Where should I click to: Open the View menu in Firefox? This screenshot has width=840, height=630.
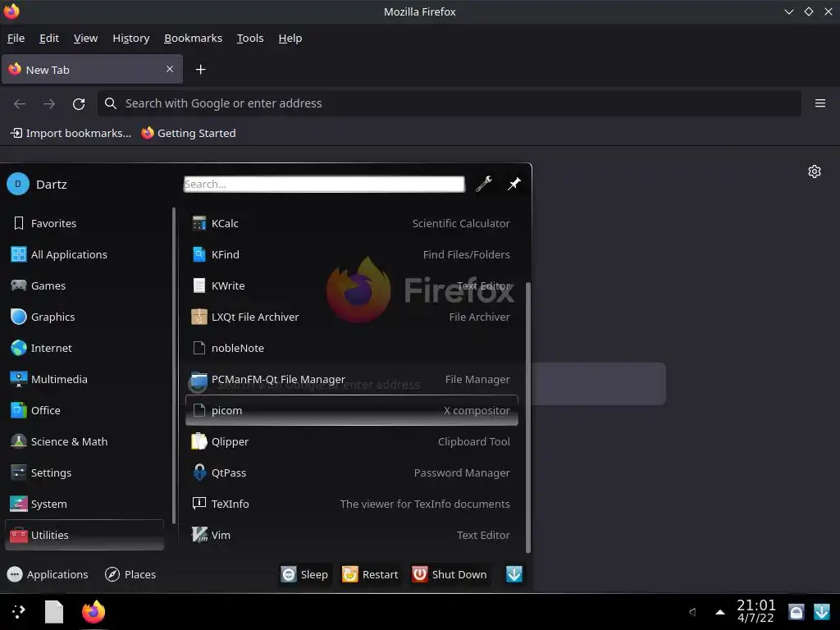[x=85, y=38]
